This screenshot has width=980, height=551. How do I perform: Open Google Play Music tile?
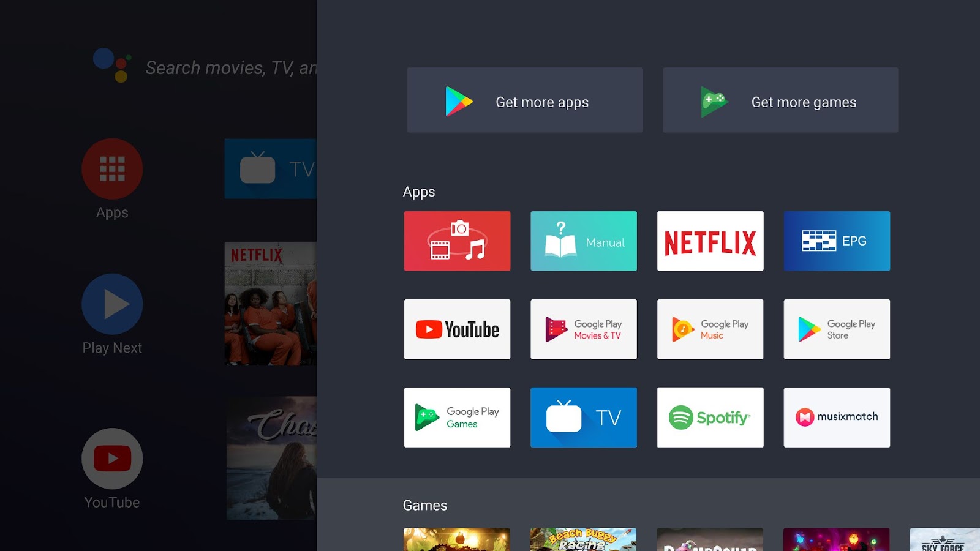tap(710, 329)
